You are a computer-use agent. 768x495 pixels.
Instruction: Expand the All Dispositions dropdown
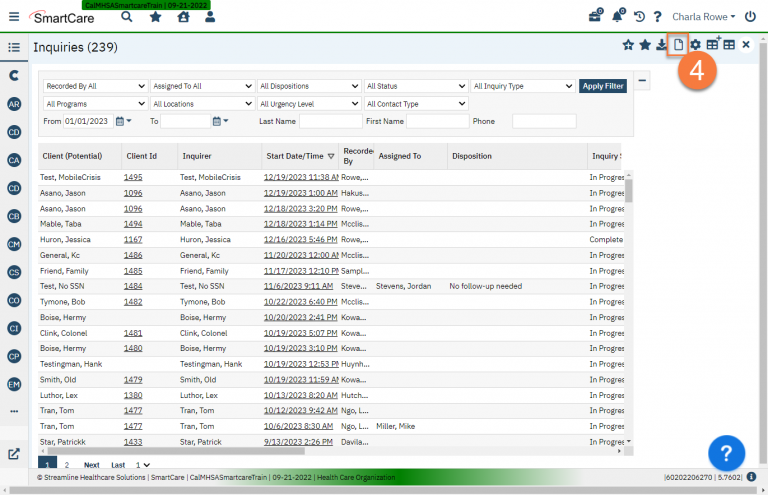[308, 86]
